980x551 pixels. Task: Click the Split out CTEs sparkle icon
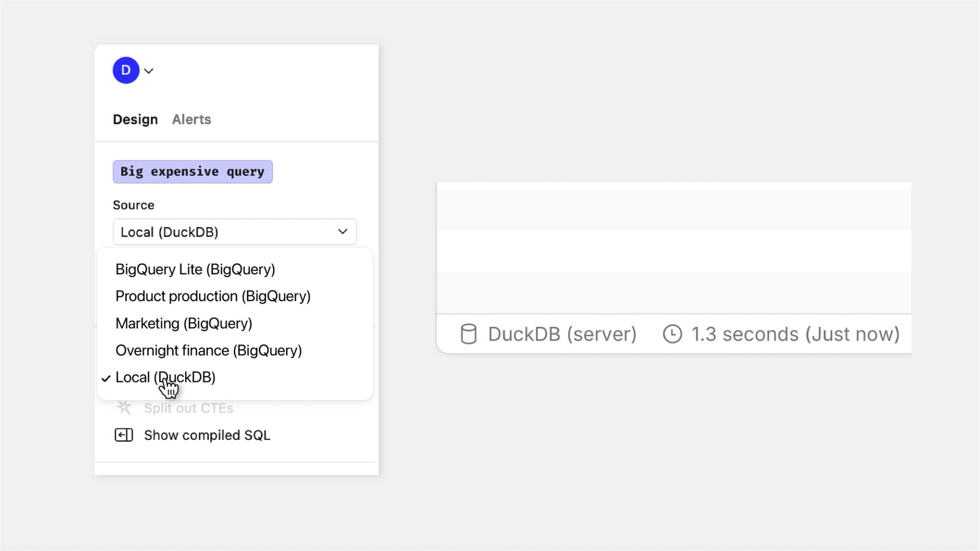pos(124,408)
